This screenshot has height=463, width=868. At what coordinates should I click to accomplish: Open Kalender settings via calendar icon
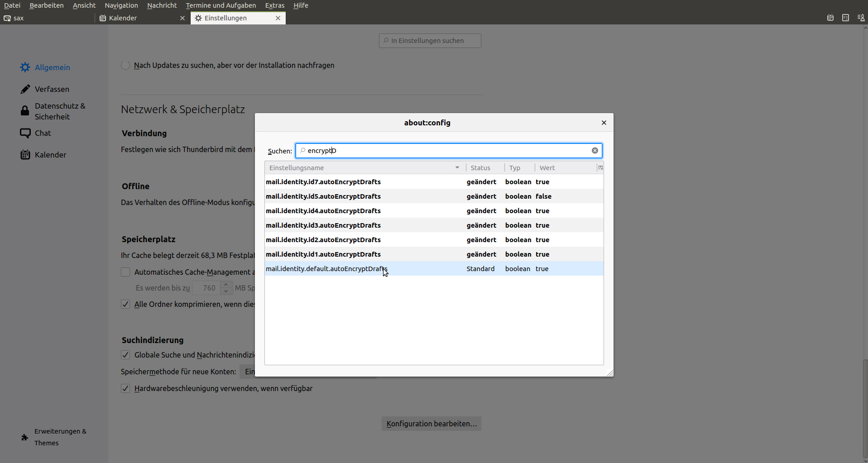25,155
